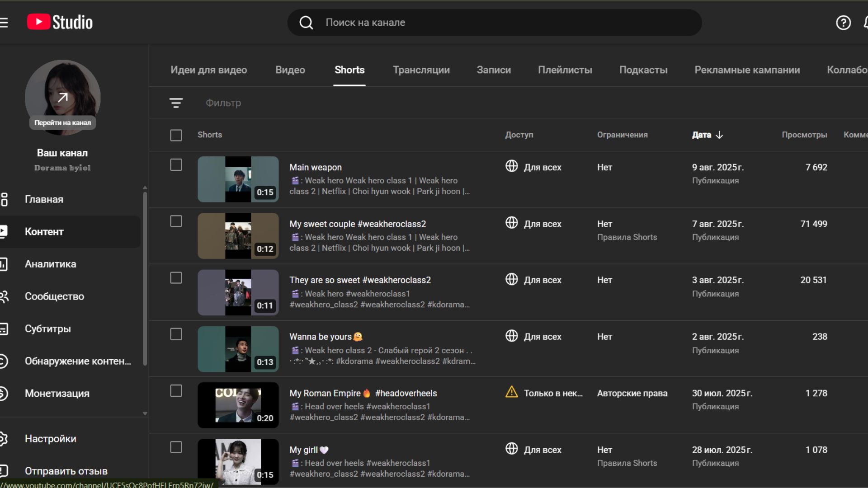The width and height of the screenshot is (868, 488).
Task: Toggle the select-all Shorts checkbox
Action: click(x=176, y=135)
